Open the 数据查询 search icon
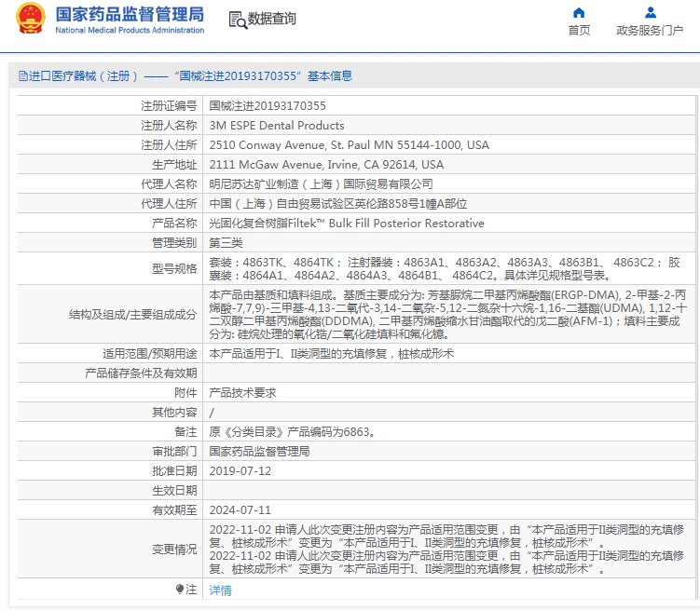This screenshot has height=611, width=700. tap(238, 20)
